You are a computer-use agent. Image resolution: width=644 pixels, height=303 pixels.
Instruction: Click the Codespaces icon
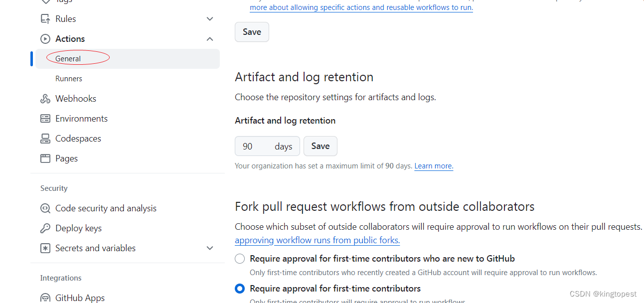point(45,139)
